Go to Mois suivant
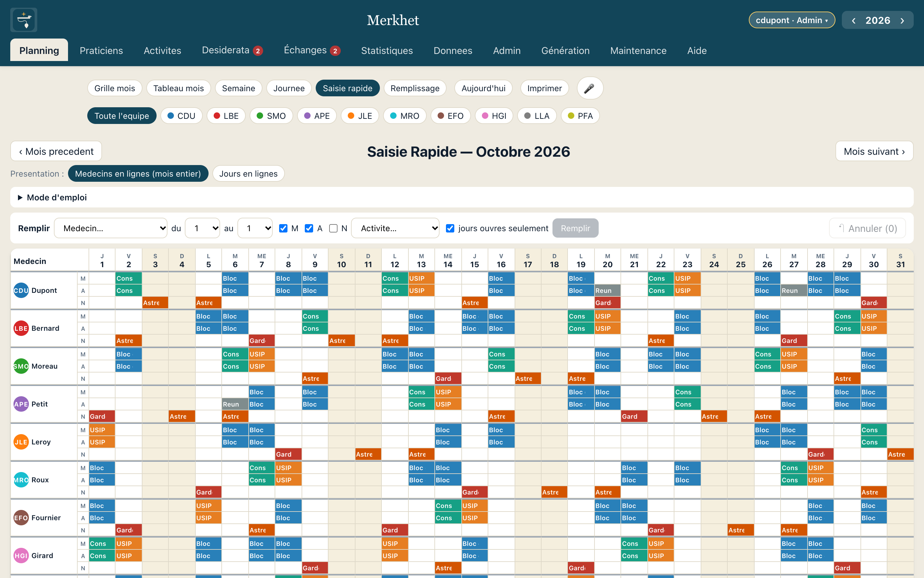Viewport: 924px width, 578px height. [874, 151]
